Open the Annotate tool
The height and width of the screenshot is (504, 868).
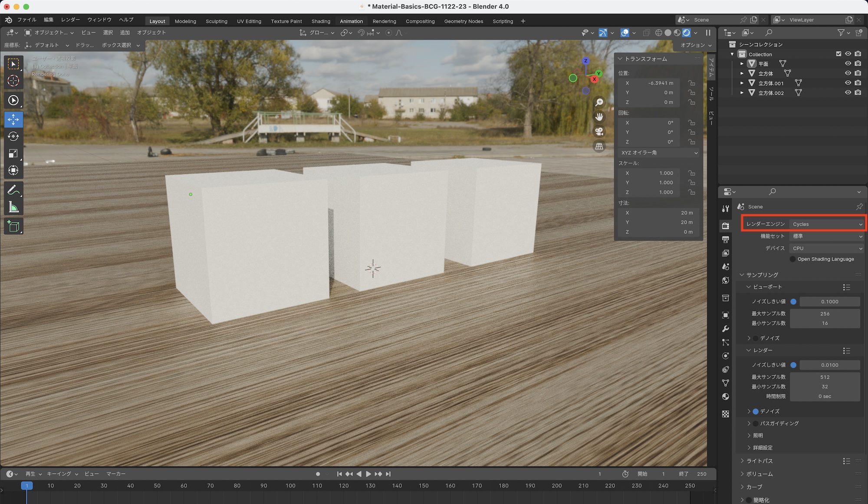13,190
